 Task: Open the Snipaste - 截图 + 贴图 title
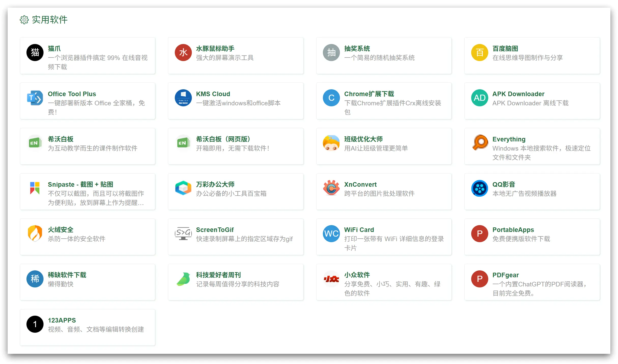pyautogui.click(x=80, y=184)
